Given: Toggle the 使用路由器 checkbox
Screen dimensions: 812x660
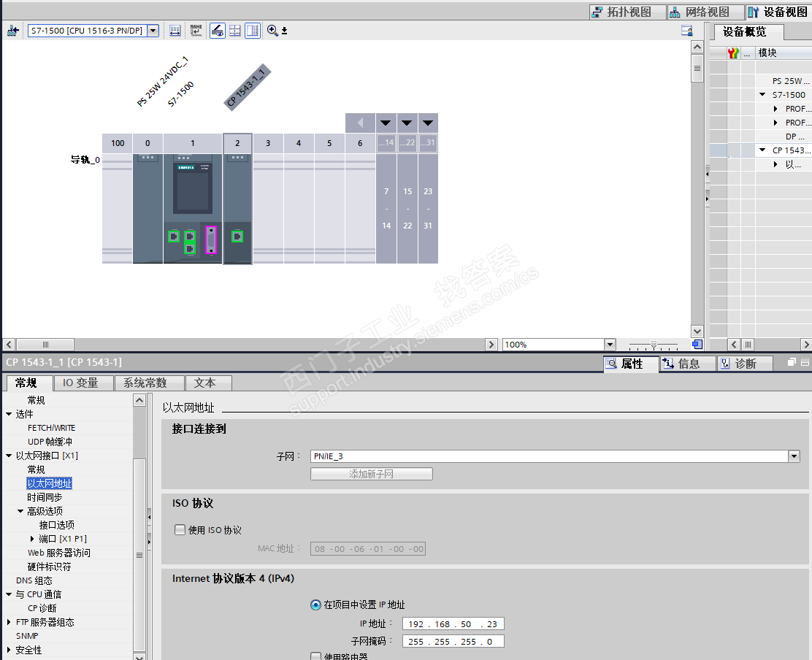Looking at the screenshot, I should tap(315, 656).
